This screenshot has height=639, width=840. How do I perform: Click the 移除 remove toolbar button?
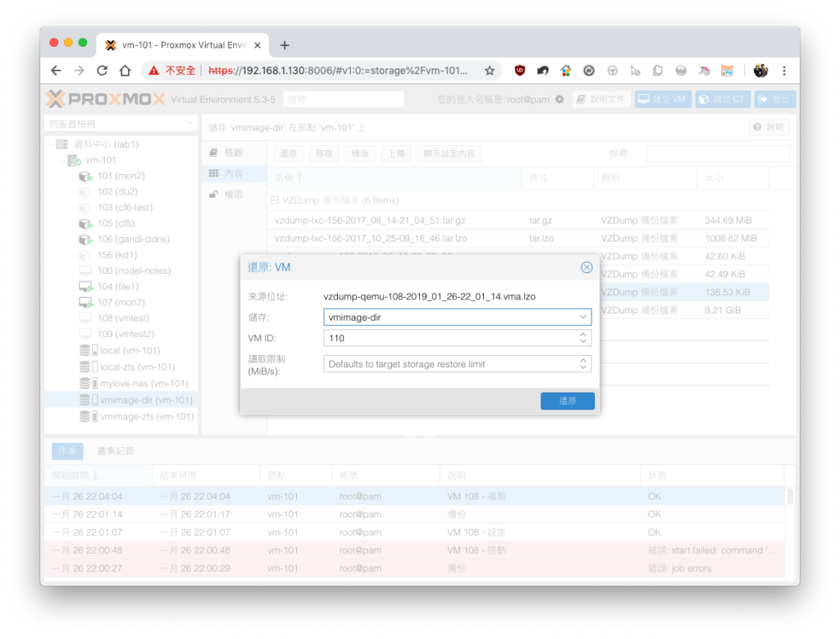[x=324, y=153]
